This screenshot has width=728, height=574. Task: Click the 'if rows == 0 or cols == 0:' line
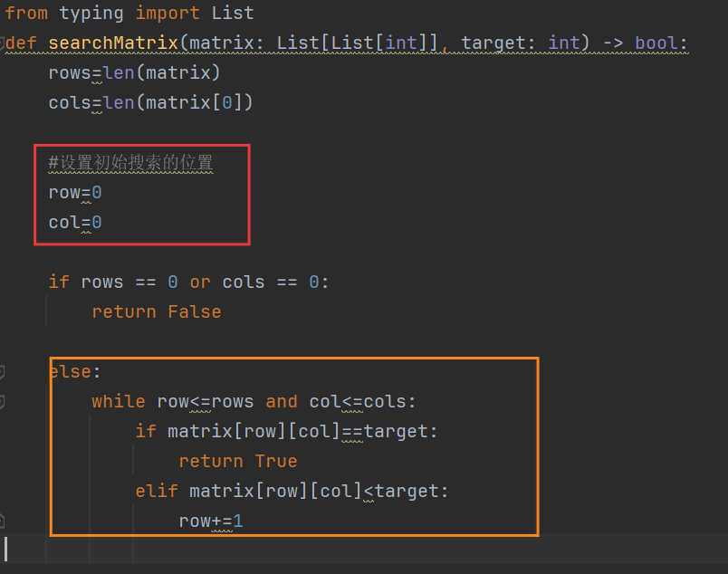[189, 282]
